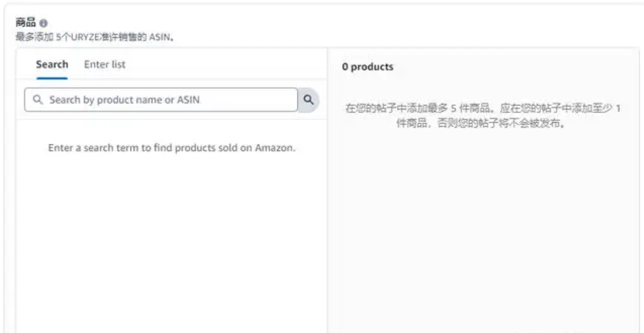The height and width of the screenshot is (333, 644).
Task: Switch to the Search tab
Action: [52, 65]
